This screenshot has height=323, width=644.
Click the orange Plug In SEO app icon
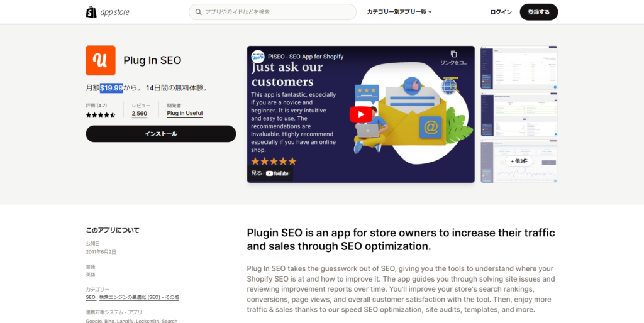[101, 60]
